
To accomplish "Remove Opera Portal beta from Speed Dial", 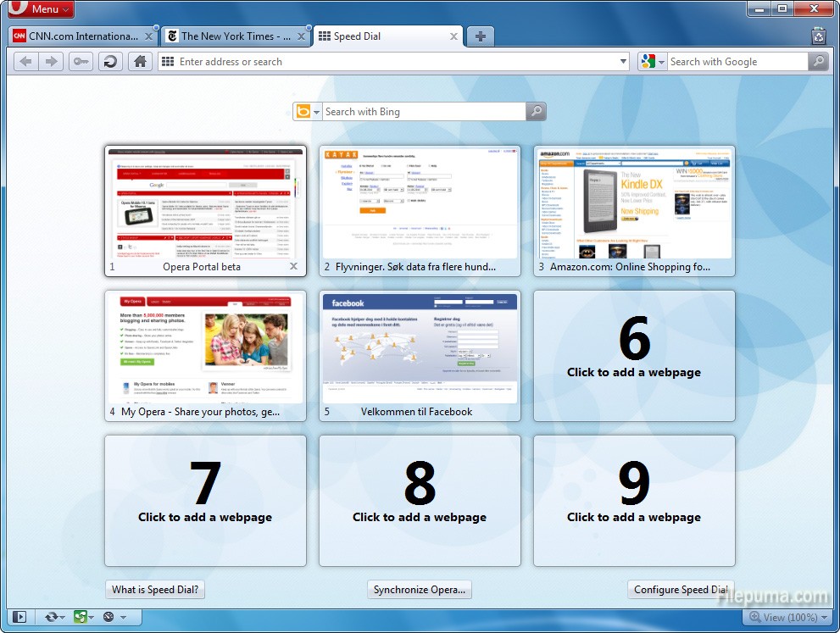I will coord(293,267).
